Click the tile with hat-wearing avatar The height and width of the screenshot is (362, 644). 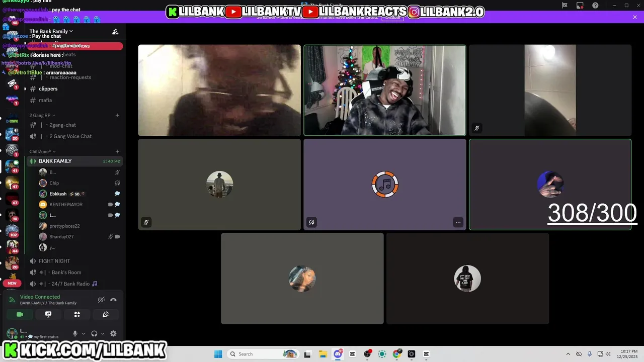(x=219, y=185)
